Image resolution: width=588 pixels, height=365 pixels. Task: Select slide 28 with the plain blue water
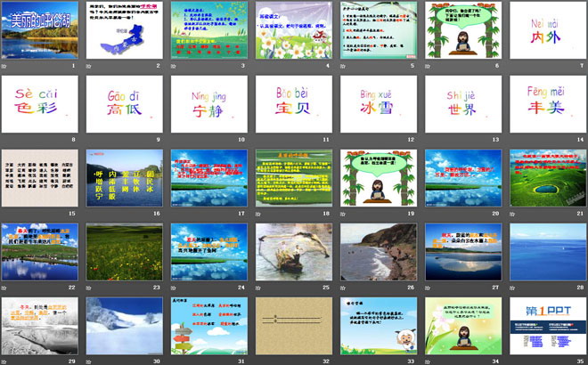coord(546,252)
